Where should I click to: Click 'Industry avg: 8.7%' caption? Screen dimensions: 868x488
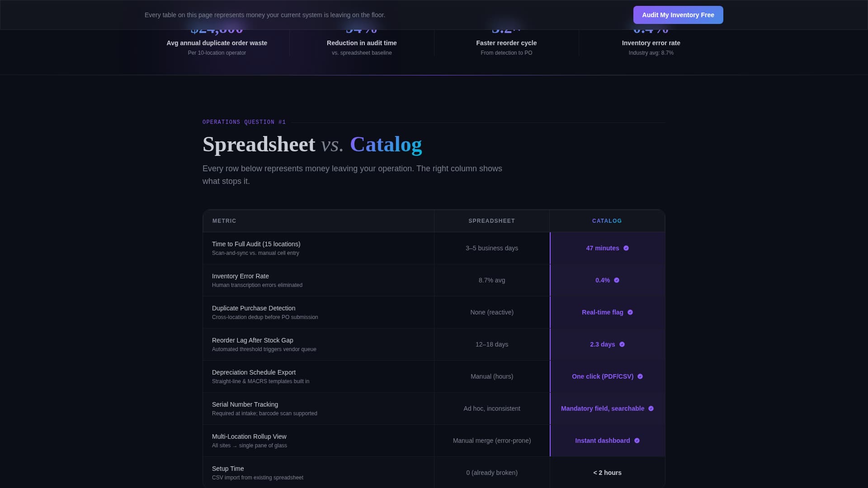(x=651, y=53)
